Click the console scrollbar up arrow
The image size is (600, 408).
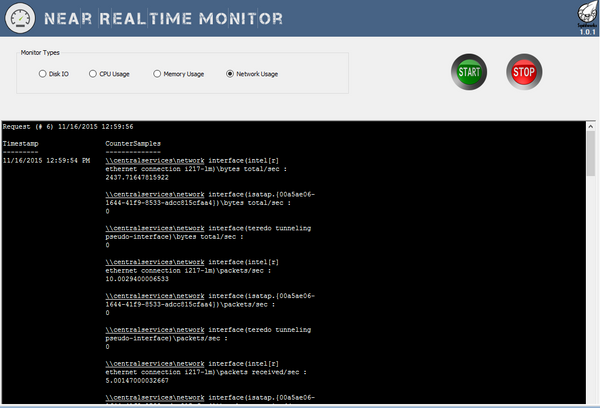point(591,127)
